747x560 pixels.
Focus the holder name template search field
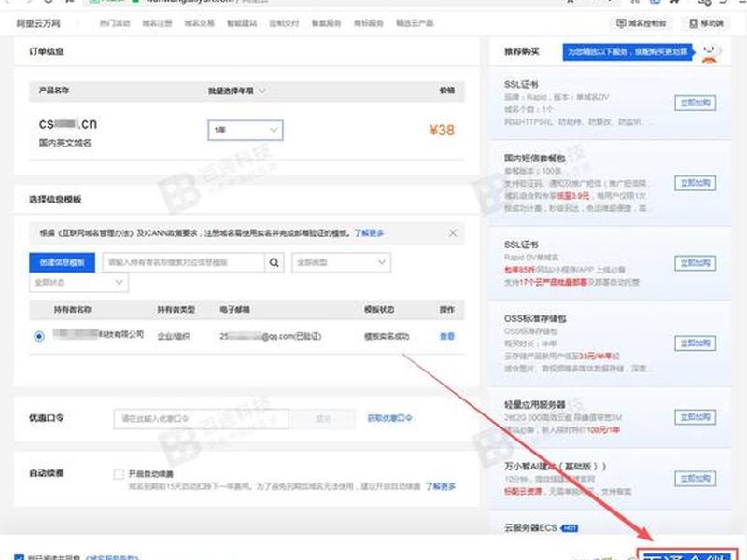click(x=183, y=262)
